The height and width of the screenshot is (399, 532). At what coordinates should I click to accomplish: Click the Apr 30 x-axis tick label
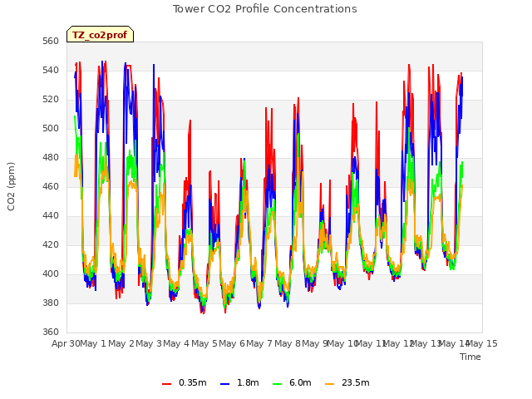click(x=66, y=343)
